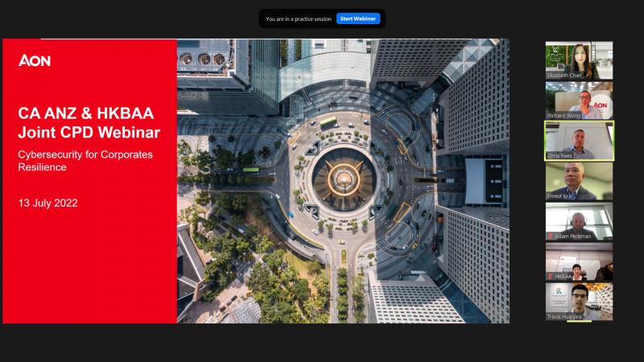Select Travis Huggins's video thumbnail
Image resolution: width=644 pixels, height=362 pixels.
point(579,301)
